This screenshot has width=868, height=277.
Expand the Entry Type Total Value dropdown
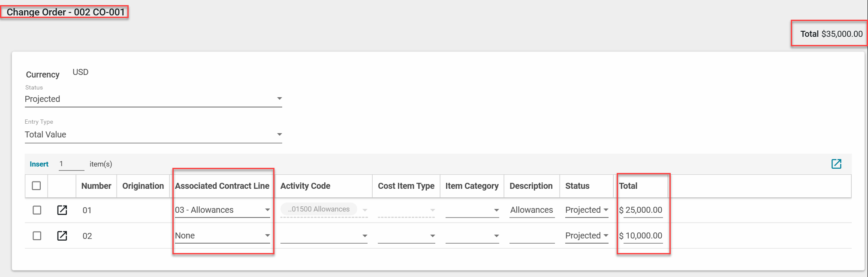click(x=153, y=134)
